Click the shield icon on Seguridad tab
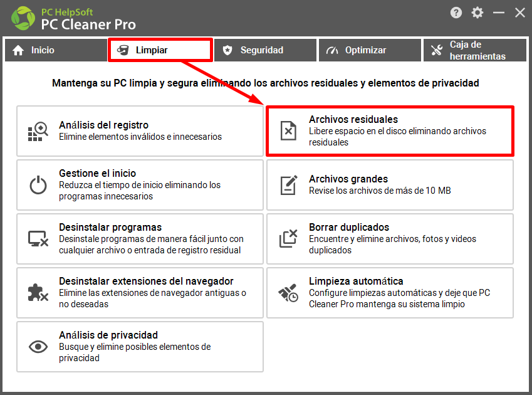The image size is (532, 395). coord(227,50)
